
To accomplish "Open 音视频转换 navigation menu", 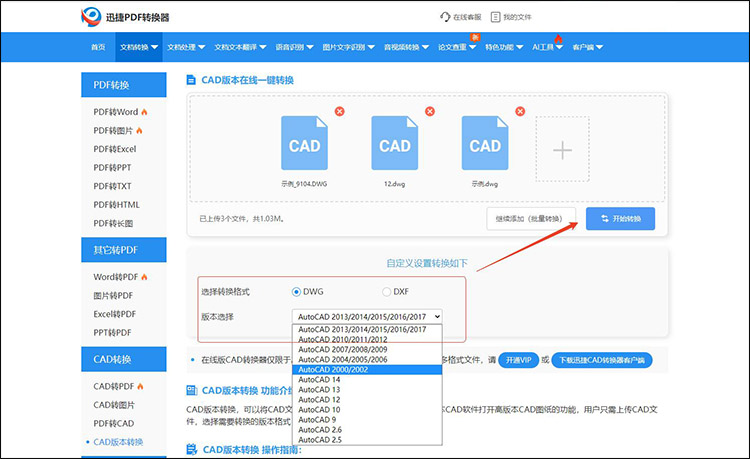I will [406, 47].
